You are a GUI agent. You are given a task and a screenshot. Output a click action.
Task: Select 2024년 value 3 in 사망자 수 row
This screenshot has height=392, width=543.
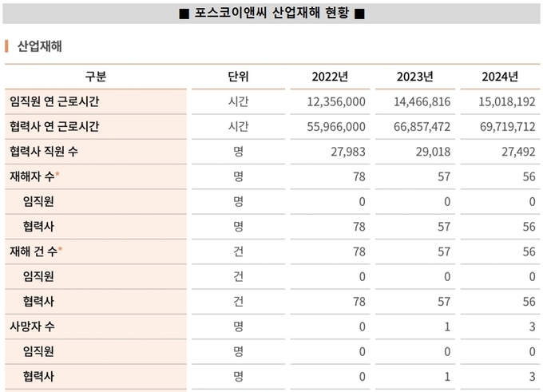point(533,327)
